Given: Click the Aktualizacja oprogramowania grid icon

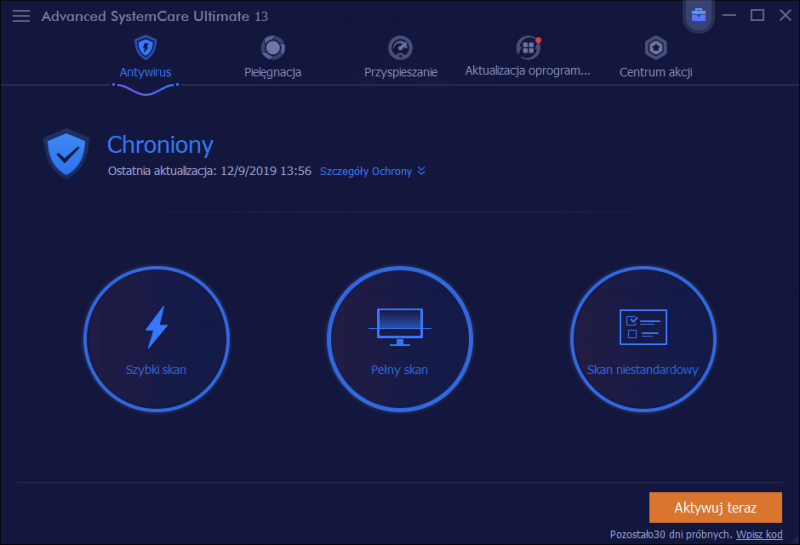Looking at the screenshot, I should click(x=528, y=48).
